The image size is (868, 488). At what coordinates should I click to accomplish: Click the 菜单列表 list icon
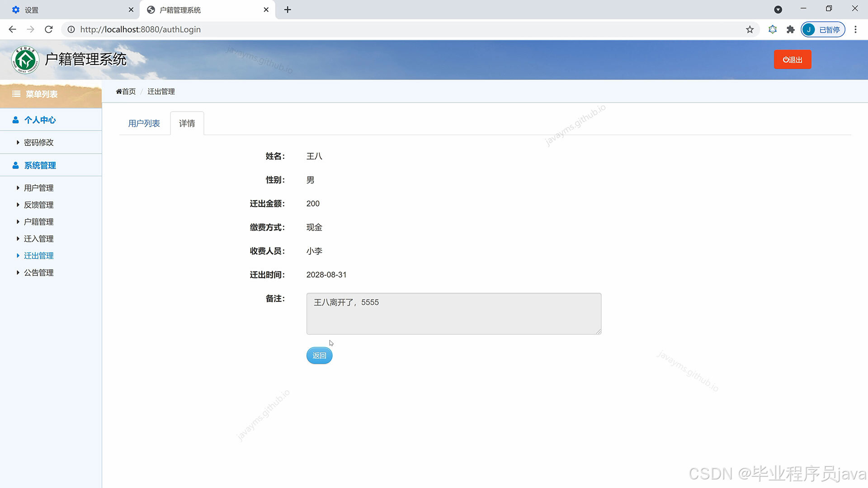tap(16, 94)
